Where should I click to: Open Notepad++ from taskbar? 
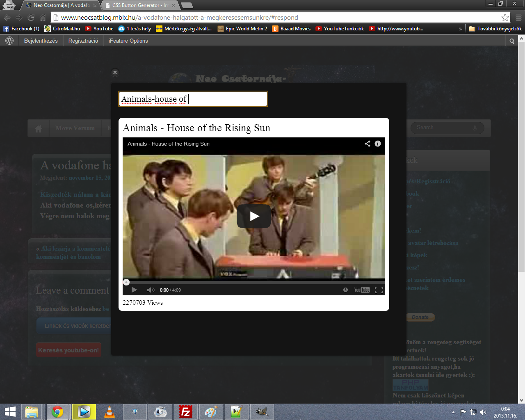[x=237, y=412]
